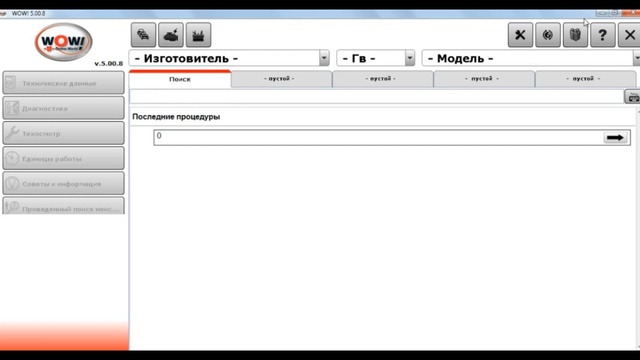Open the passenger cars vehicle selection icon
Screen dimensions: 640x360
click(143, 35)
